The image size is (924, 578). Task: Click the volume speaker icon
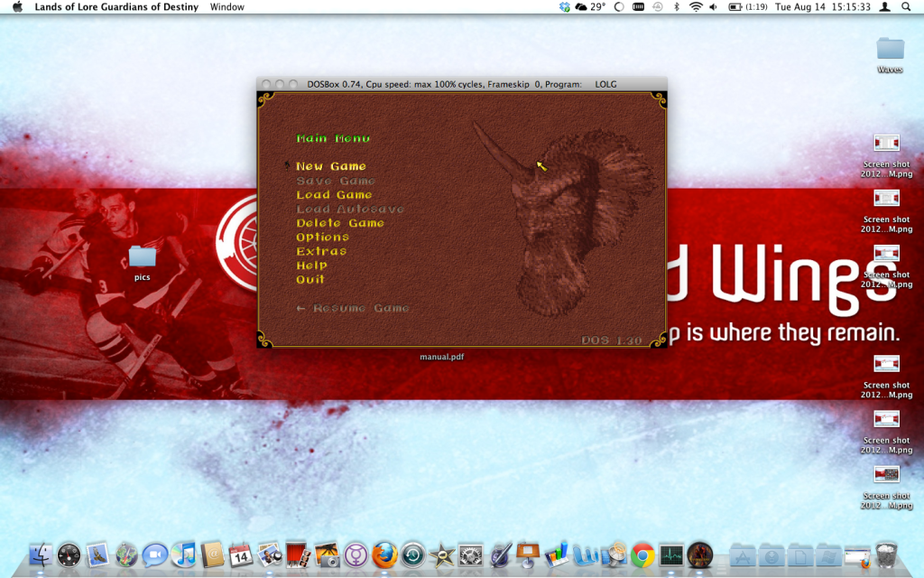tap(713, 7)
